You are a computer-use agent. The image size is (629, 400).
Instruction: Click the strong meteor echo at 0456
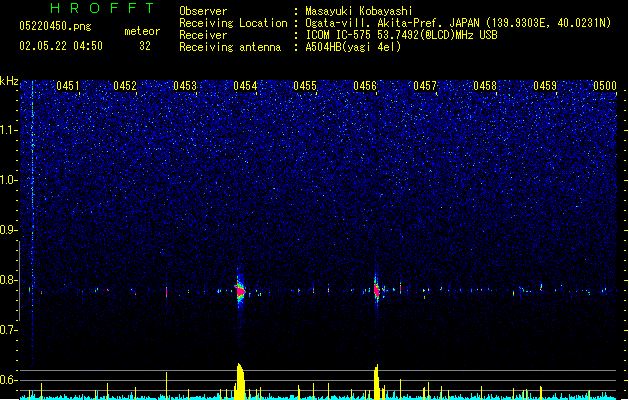pyautogui.click(x=377, y=290)
